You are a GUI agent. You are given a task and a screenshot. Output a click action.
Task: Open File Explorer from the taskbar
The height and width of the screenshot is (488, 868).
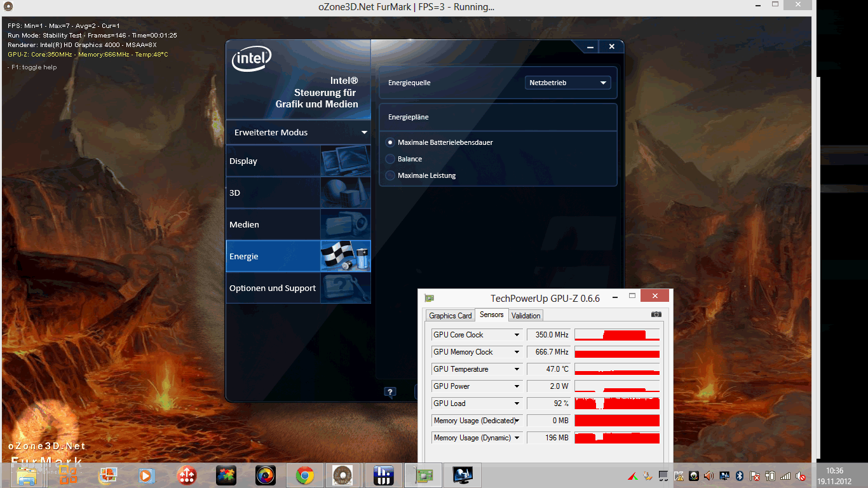27,475
